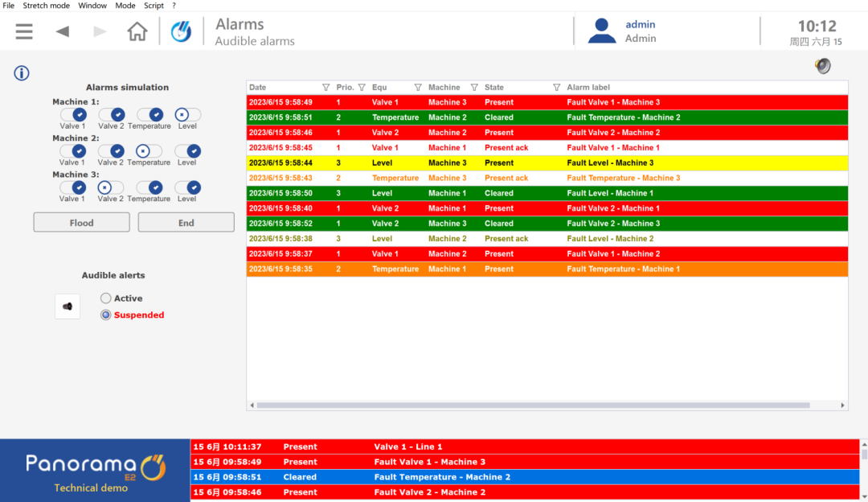
Task: Open the hamburger navigation menu
Action: click(x=24, y=31)
